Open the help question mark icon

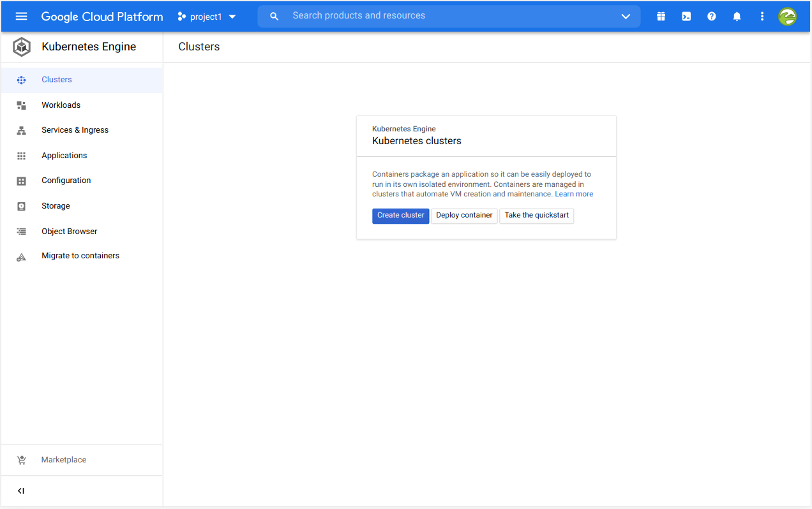click(x=712, y=17)
